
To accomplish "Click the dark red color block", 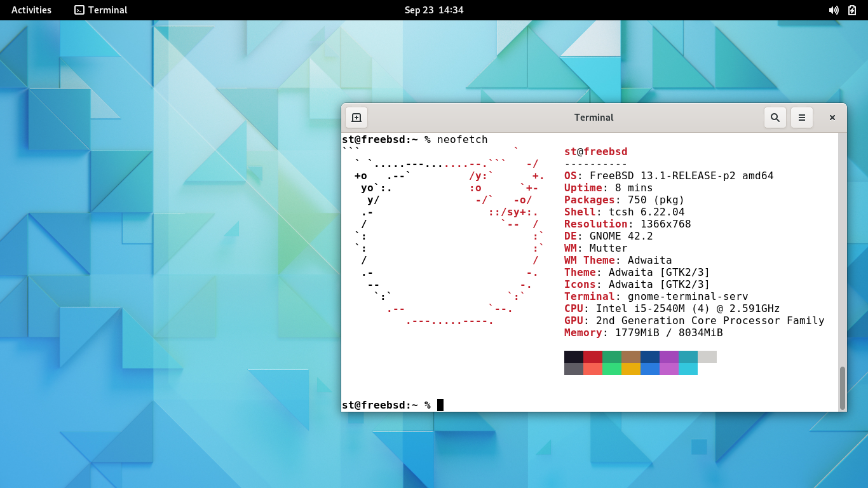I will tap(593, 356).
